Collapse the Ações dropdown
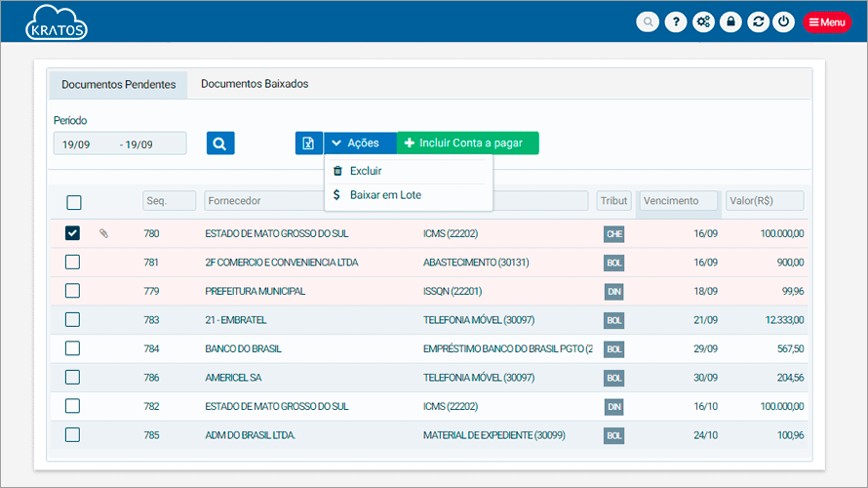The height and width of the screenshot is (488, 868). (361, 142)
